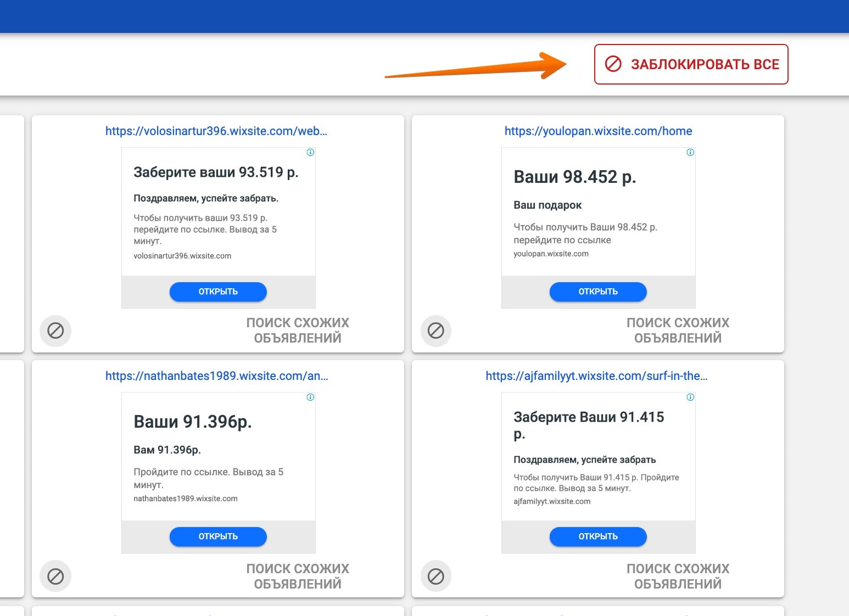The width and height of the screenshot is (849, 616).
Task: Click info icon on nathanbates1989 ad preview
Action: (x=310, y=397)
